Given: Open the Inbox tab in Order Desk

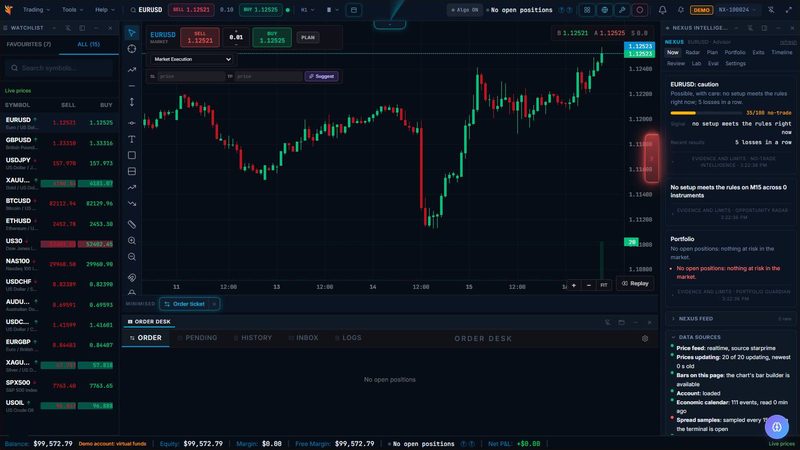Looking at the screenshot, I should 304,338.
